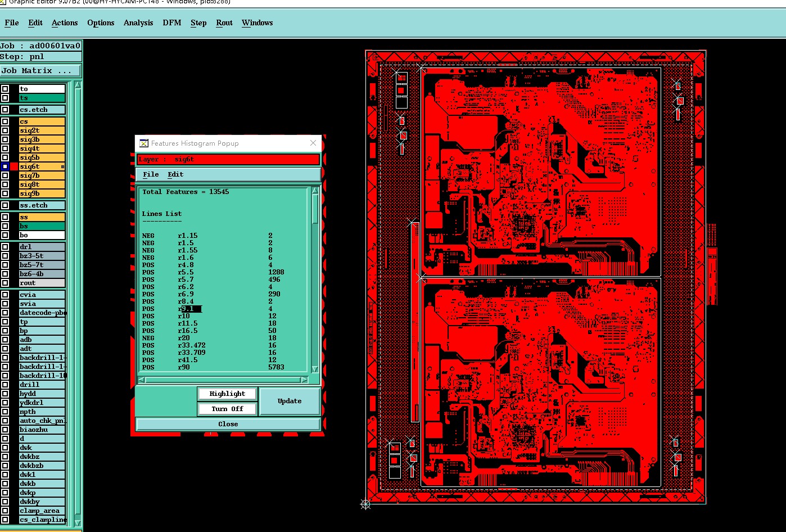Click the Update button

point(290,401)
